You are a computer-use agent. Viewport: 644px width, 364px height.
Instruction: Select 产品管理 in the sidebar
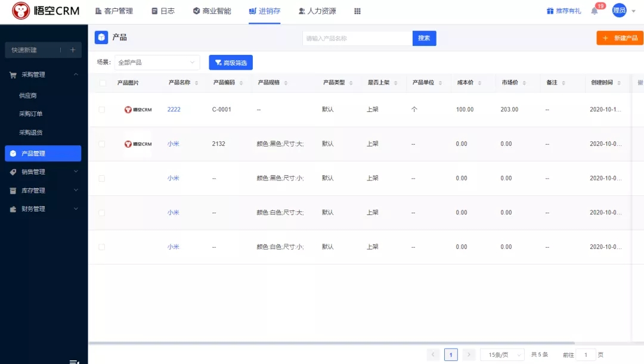click(43, 153)
